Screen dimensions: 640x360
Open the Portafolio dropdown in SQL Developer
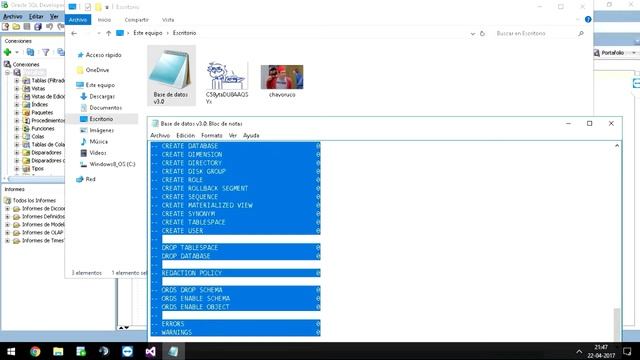(x=634, y=53)
